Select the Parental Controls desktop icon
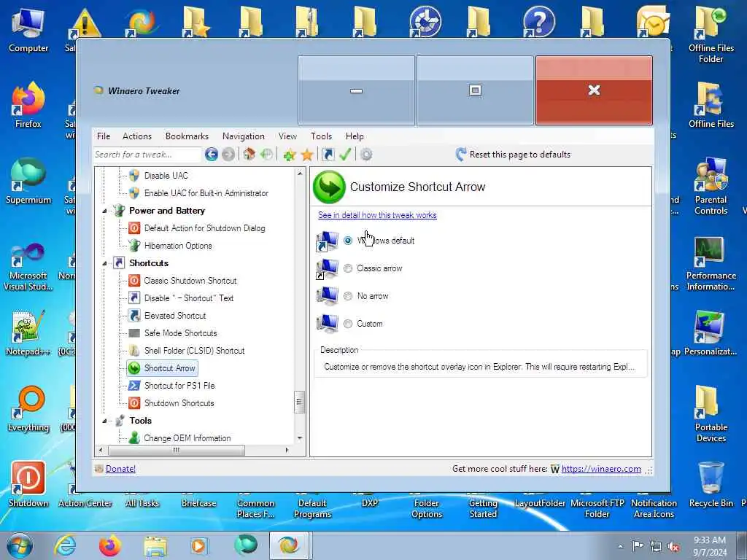 (x=711, y=186)
